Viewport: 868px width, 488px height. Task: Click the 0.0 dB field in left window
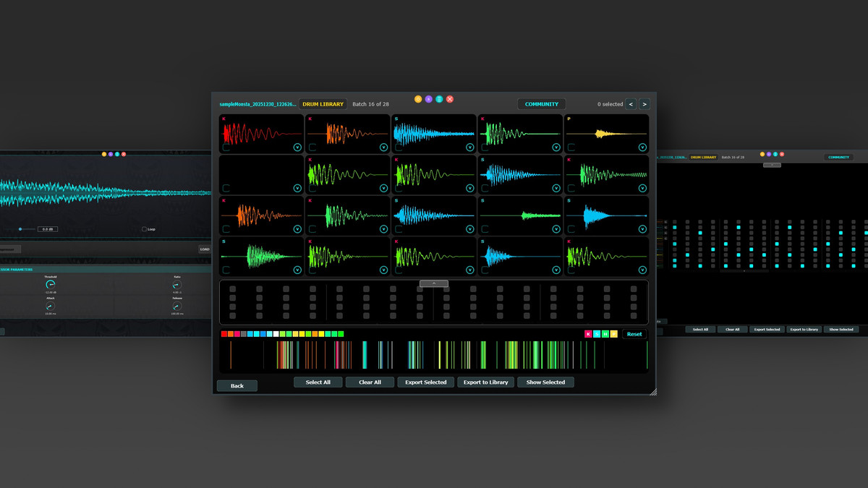48,229
